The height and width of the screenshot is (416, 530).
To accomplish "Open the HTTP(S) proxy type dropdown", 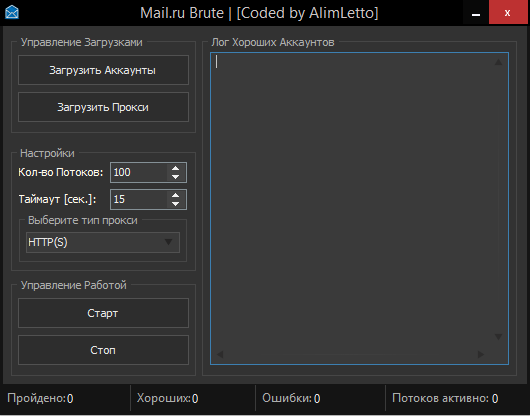I will 103,242.
